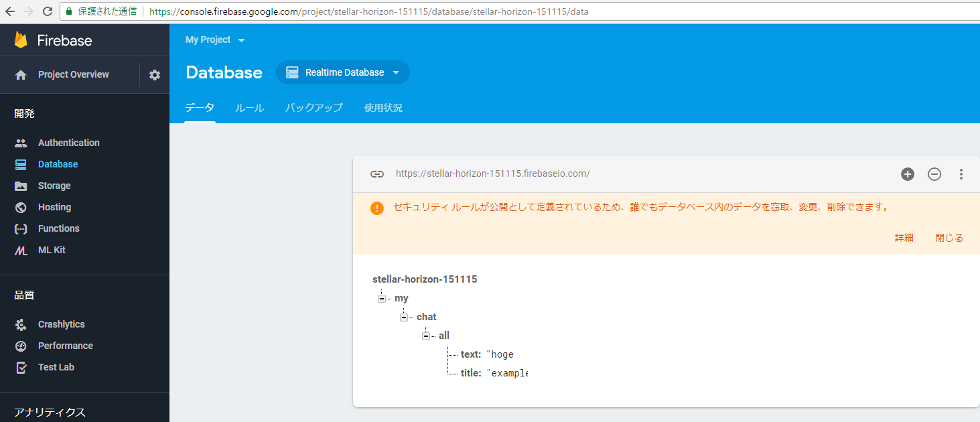
Task: Reload the page in browser
Action: 48,11
